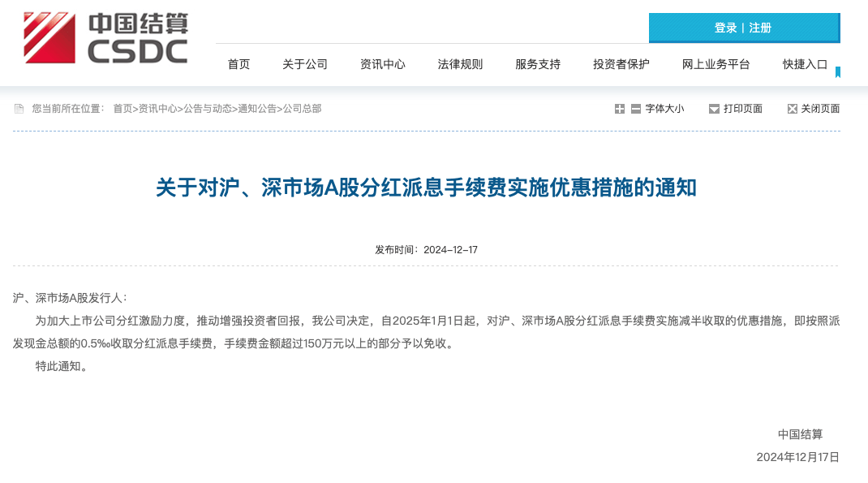
Task: Click the 字体大小 label
Action: [665, 109]
